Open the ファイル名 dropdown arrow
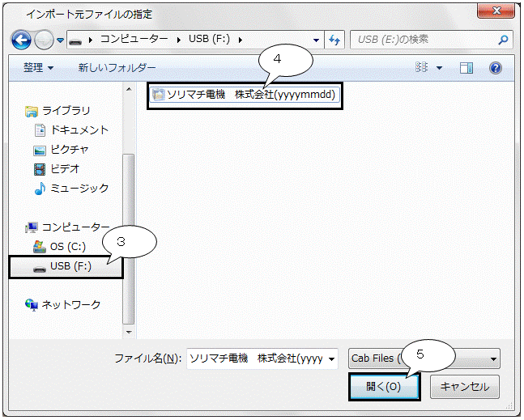This screenshot has height=420, width=524. [332, 359]
